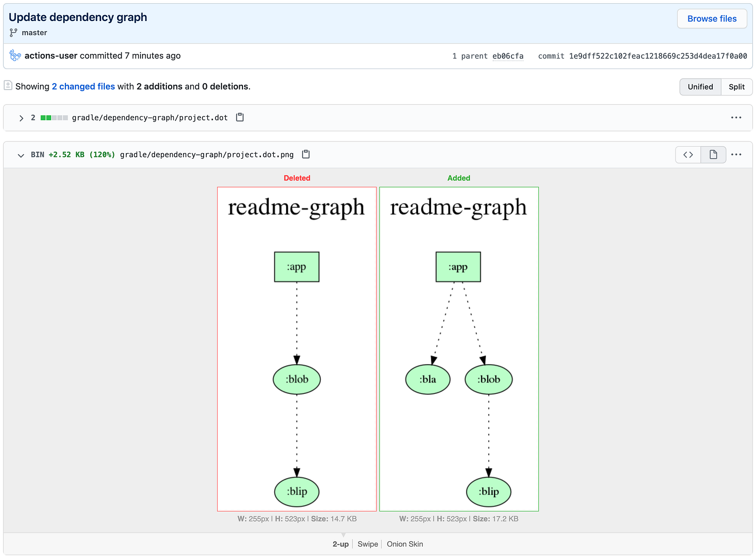
Task: Click the Added readme-graph image preview
Action: (x=458, y=349)
